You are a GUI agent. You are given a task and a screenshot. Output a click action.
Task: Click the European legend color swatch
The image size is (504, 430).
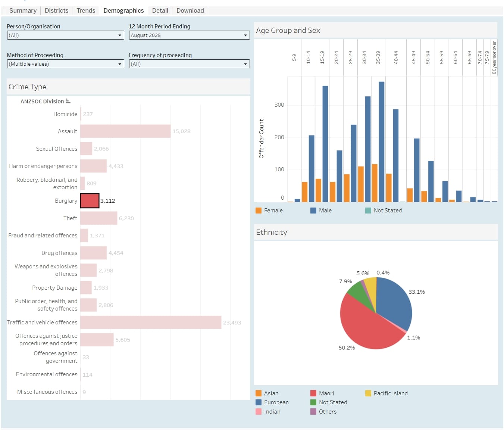[259, 402]
